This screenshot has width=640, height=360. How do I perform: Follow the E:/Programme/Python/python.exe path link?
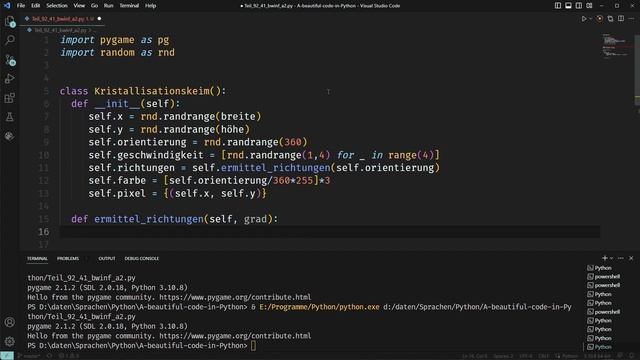[319, 307]
